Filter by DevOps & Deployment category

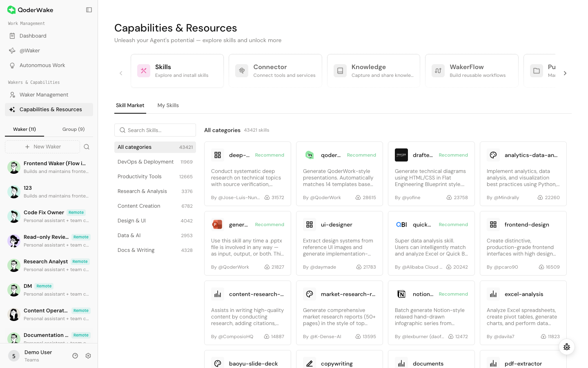[x=155, y=162]
